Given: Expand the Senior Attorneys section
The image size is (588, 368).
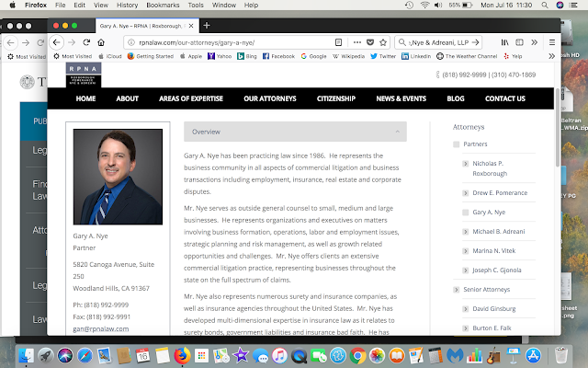Looking at the screenshot, I should tap(456, 290).
